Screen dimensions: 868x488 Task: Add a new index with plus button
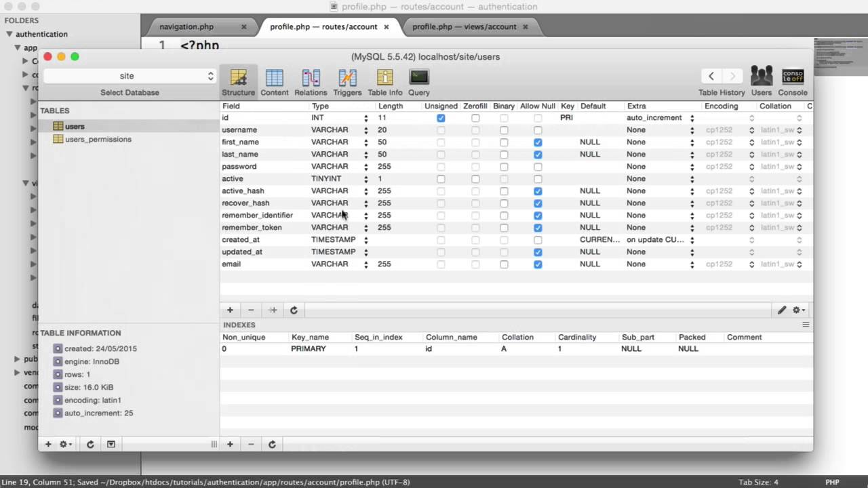point(230,444)
